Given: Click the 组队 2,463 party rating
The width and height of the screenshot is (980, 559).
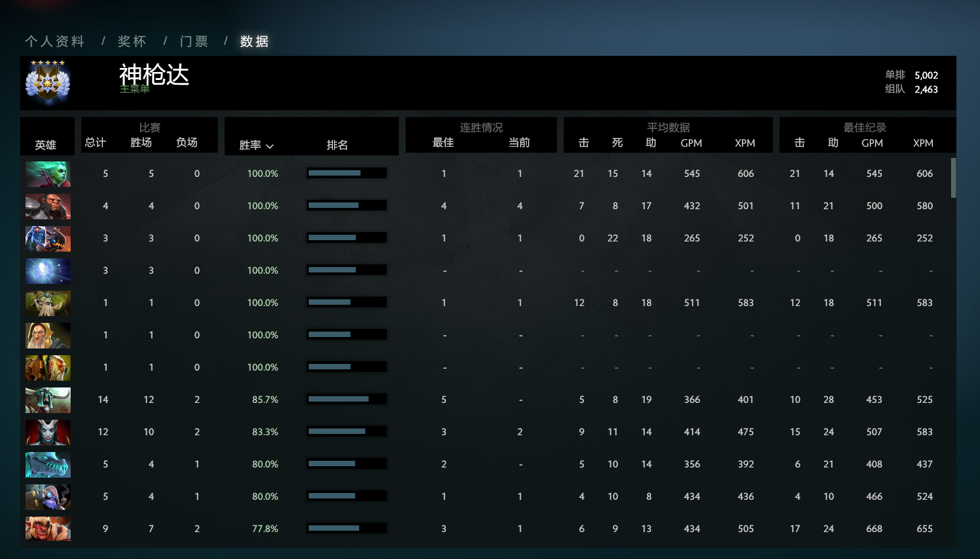Looking at the screenshot, I should (x=911, y=89).
